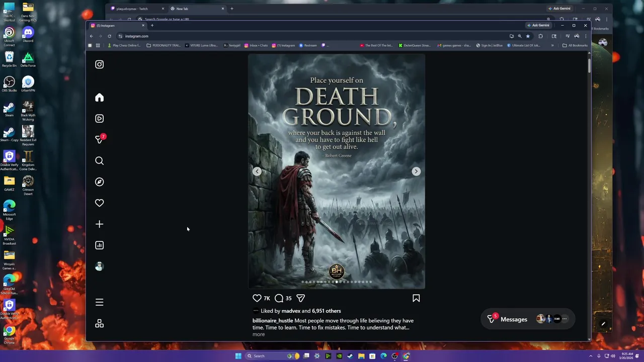The image size is (644, 362).
Task: Share the post with the paper plane icon
Action: [x=300, y=298]
